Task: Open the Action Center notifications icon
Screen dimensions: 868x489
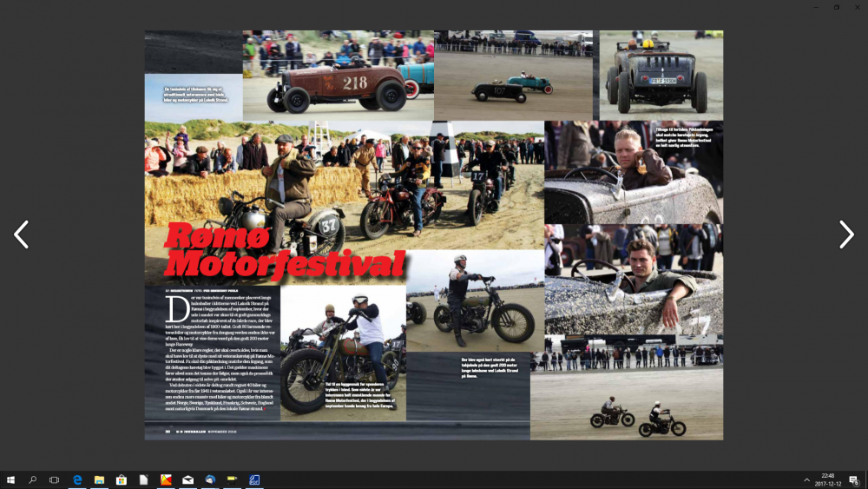Action: (854, 480)
